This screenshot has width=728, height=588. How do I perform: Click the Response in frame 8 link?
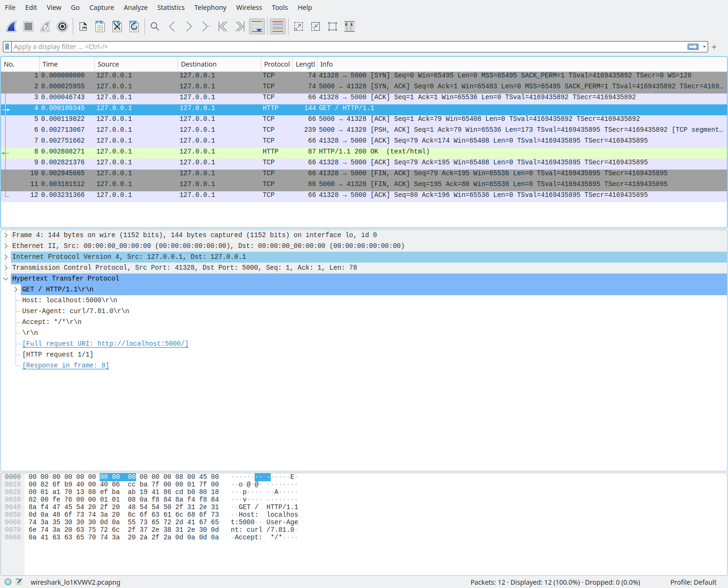[x=66, y=366]
